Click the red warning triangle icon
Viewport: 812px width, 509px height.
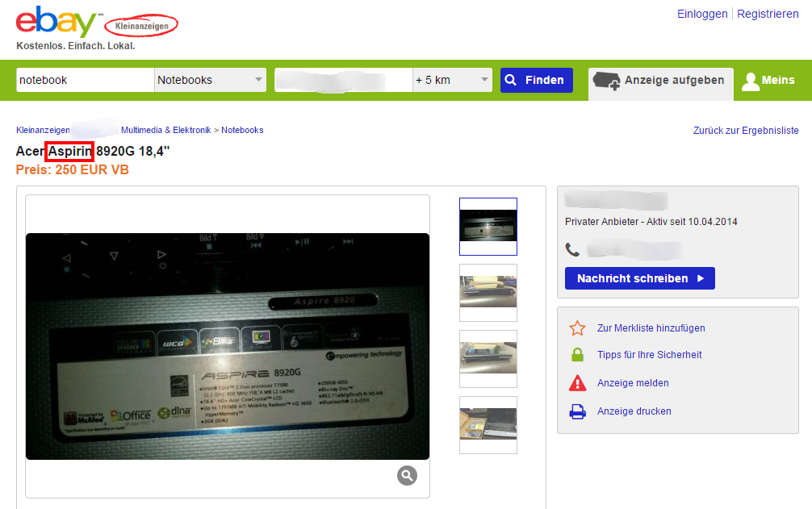[577, 383]
